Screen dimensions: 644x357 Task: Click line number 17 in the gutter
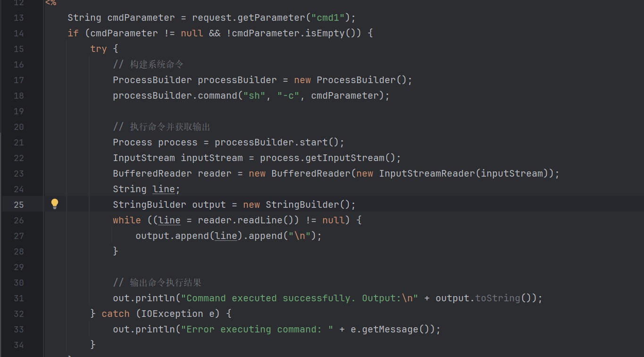pos(18,80)
